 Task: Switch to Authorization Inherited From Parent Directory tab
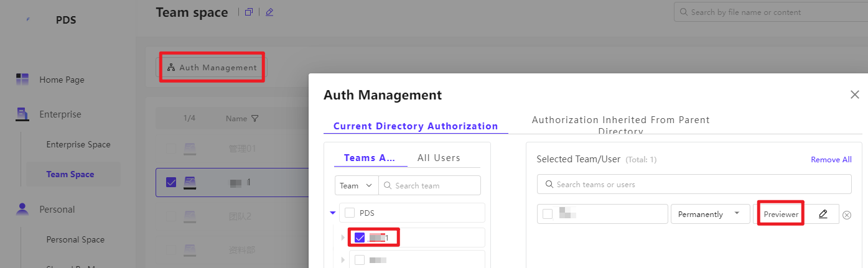click(620, 125)
